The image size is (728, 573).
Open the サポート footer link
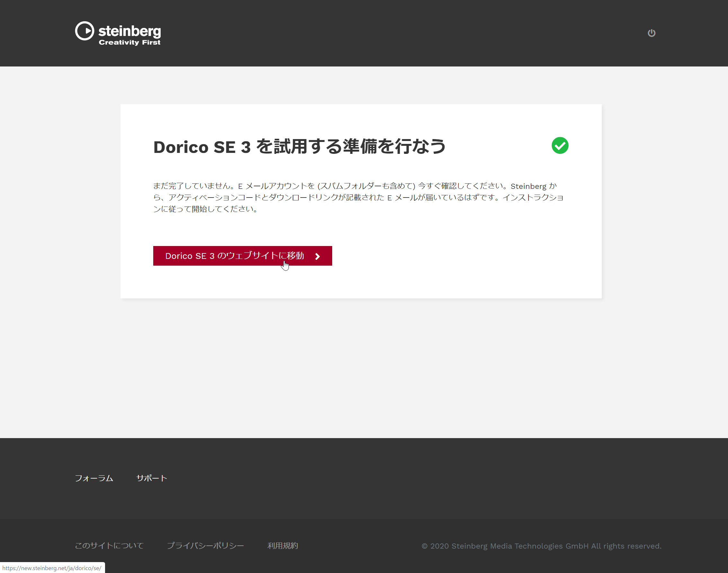click(152, 478)
